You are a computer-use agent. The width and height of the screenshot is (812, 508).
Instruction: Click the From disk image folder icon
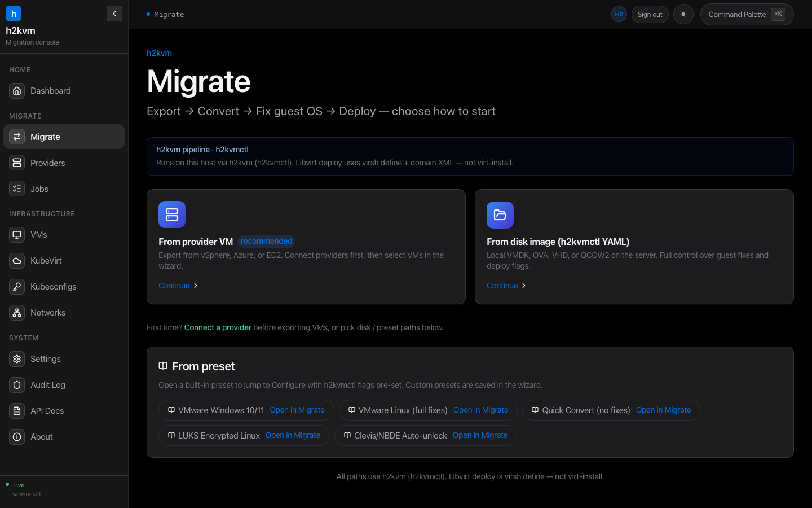click(x=500, y=215)
